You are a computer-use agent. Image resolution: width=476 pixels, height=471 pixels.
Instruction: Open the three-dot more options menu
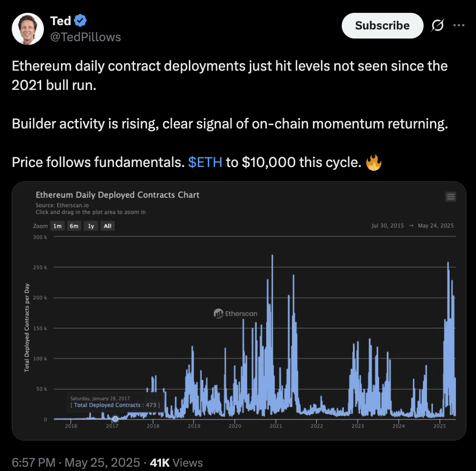459,25
